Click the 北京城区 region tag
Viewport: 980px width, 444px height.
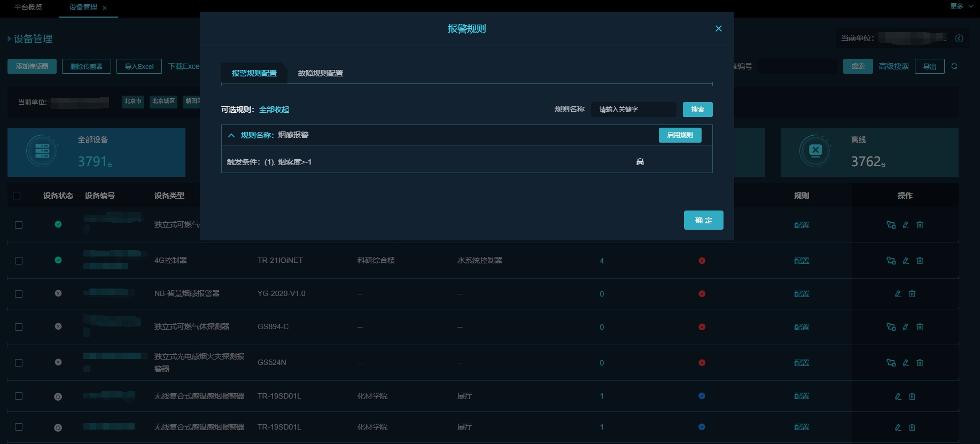tap(164, 101)
